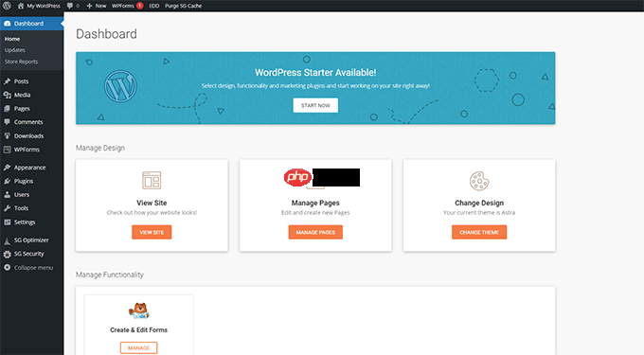
Task: Click the home icon beside My WordPress
Action: pos(21,6)
